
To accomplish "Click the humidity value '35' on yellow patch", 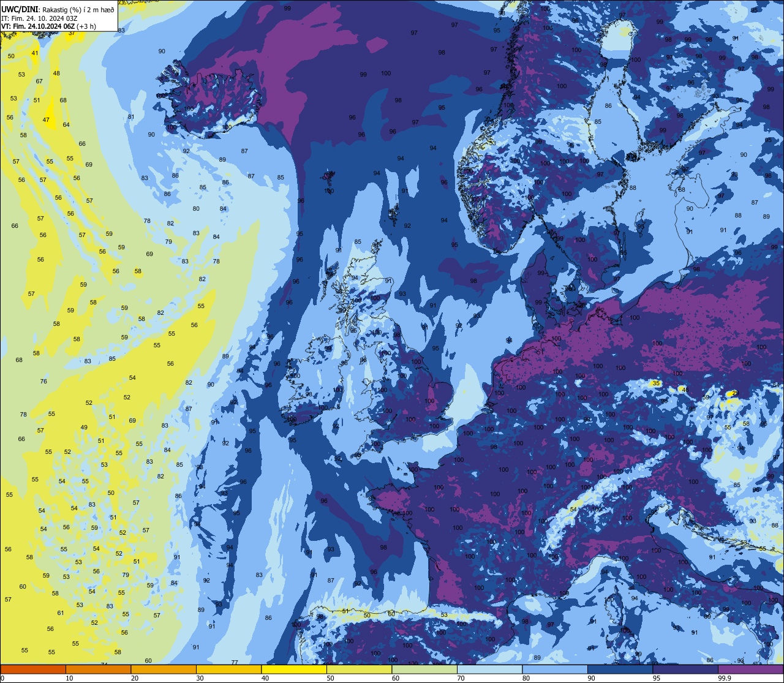I will tap(656, 383).
